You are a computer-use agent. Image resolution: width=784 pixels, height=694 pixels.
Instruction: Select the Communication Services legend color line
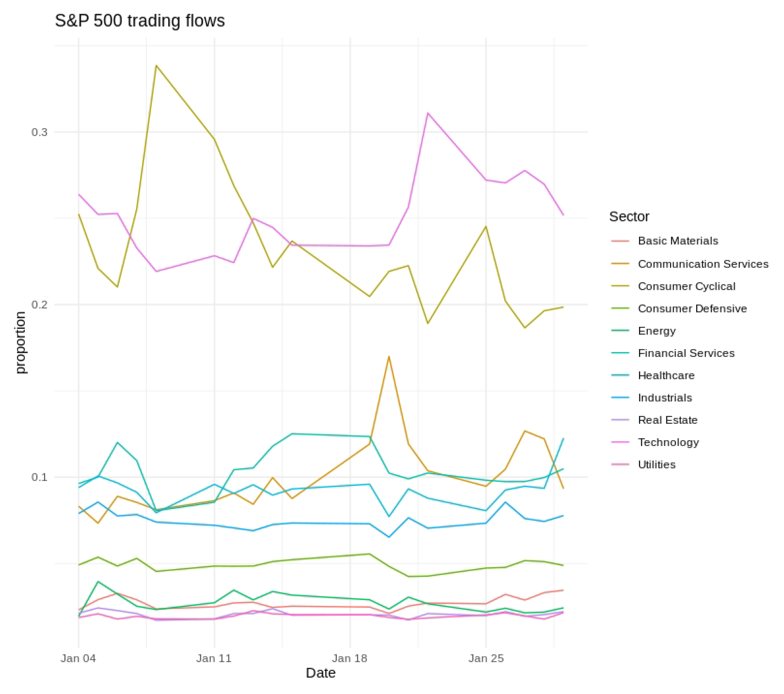pos(620,263)
